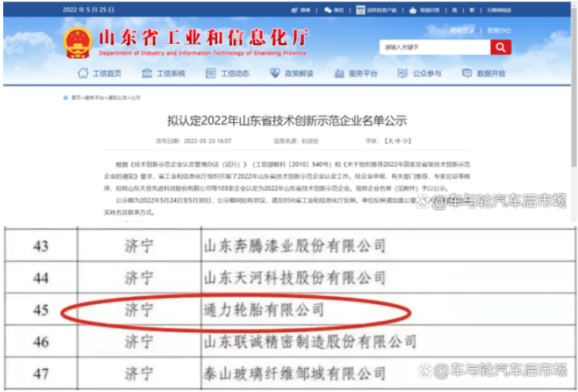
Task: Click the 公示 breadcrumb link
Action: click(x=136, y=97)
